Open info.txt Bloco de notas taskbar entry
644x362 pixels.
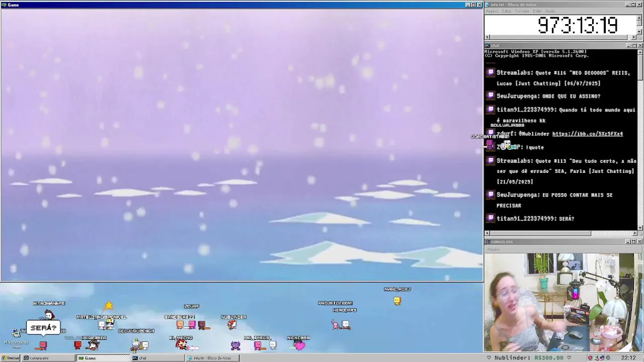(x=212, y=358)
